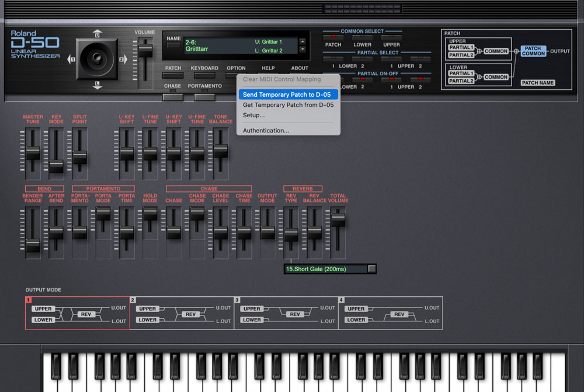Choose Get Temporary Patch from D-05
This screenshot has height=392, width=584.
coord(288,105)
